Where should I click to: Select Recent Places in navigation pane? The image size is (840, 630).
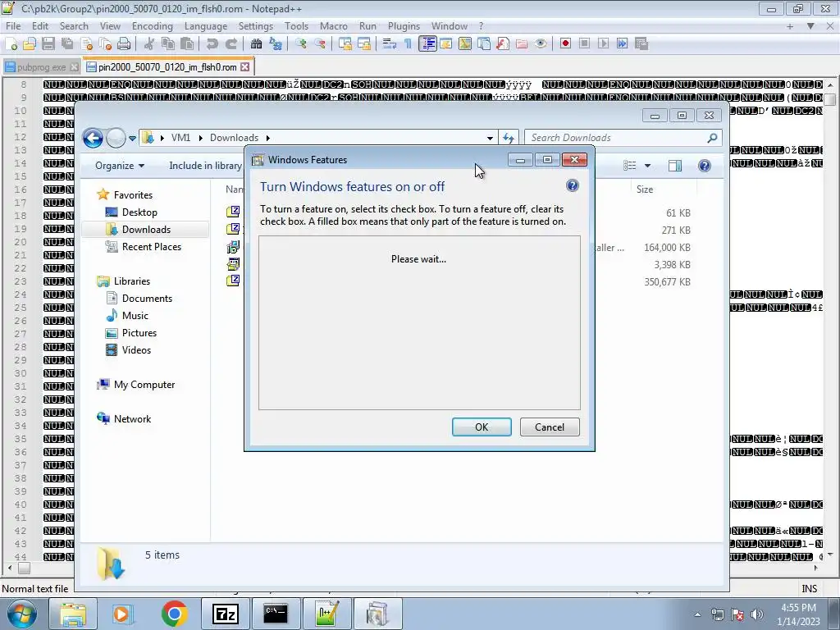152,246
